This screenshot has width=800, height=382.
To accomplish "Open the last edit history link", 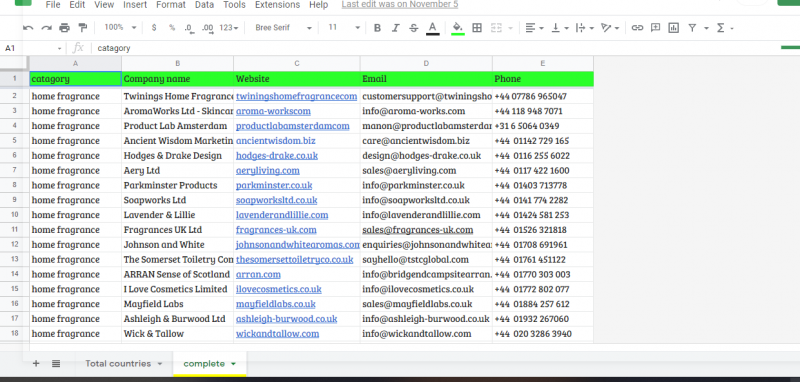I will [x=399, y=5].
